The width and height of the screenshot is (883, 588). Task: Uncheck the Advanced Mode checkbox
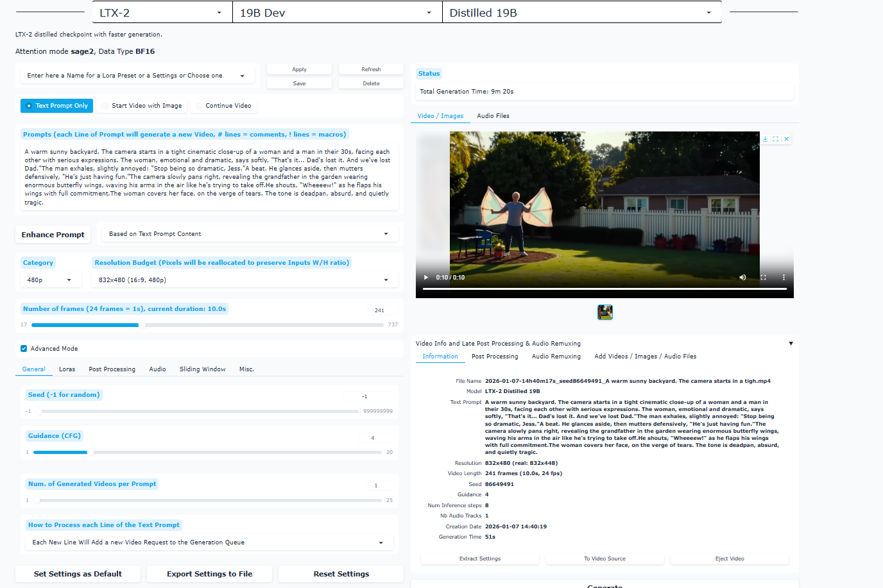(24, 349)
